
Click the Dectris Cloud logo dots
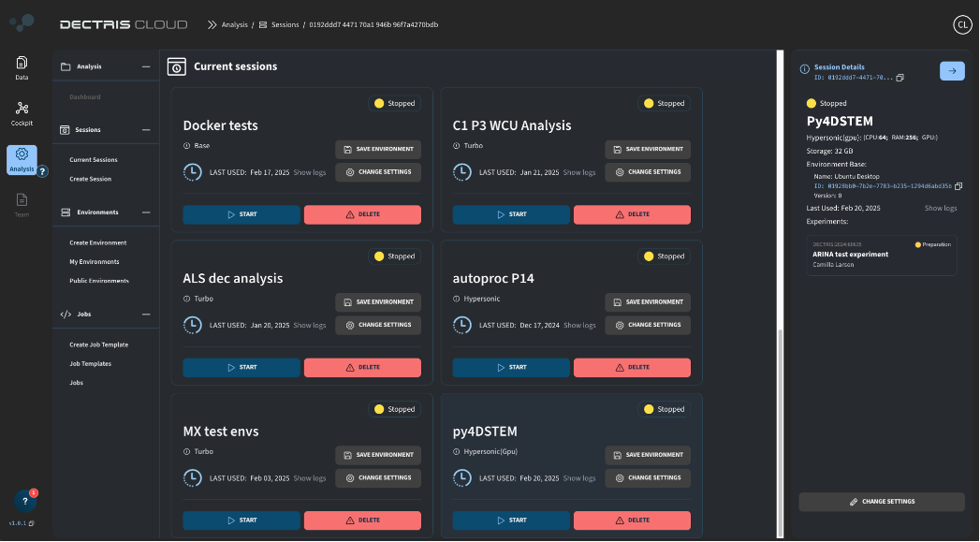22,22
